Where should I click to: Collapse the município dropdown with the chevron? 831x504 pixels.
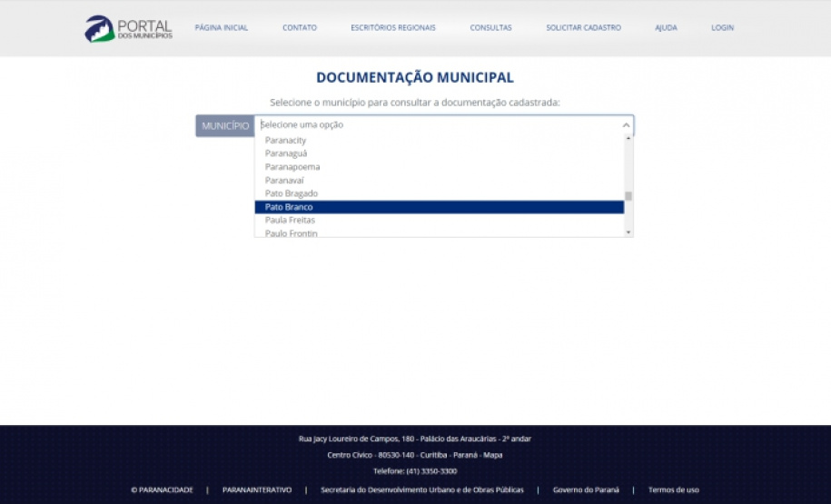626,125
